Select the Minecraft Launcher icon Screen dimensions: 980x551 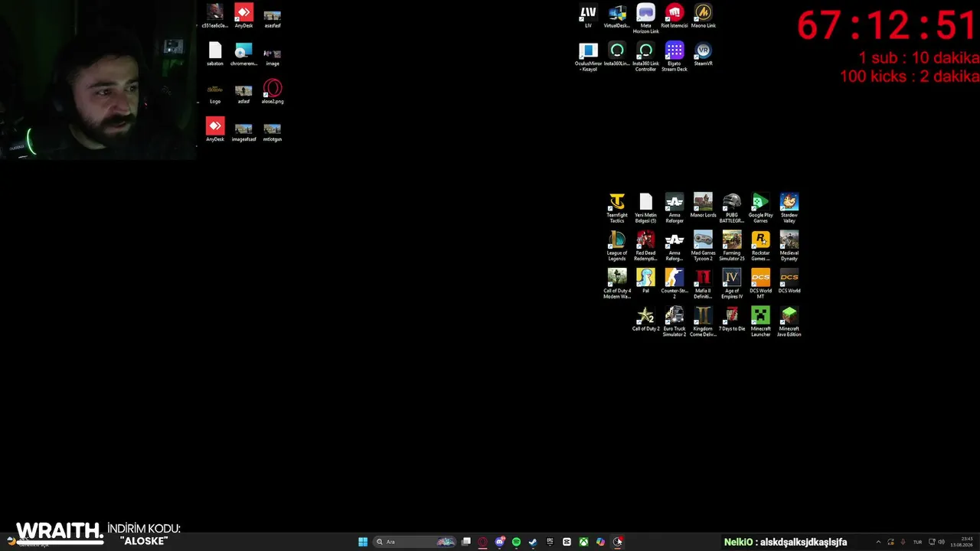coord(760,322)
